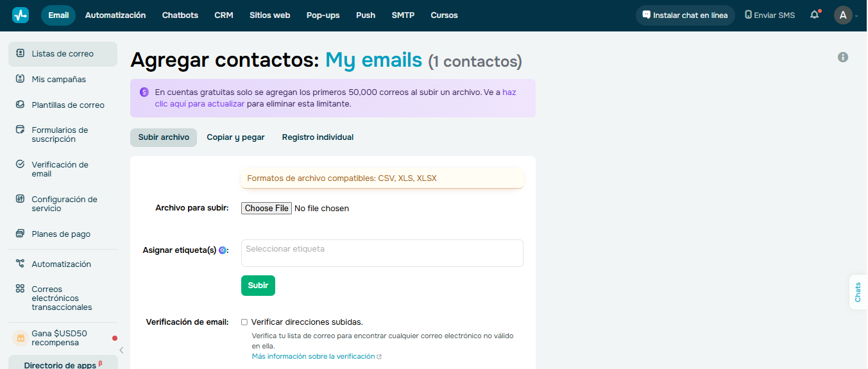868x369 pixels.
Task: Switch to Copiar y pegar tab
Action: [x=235, y=137]
